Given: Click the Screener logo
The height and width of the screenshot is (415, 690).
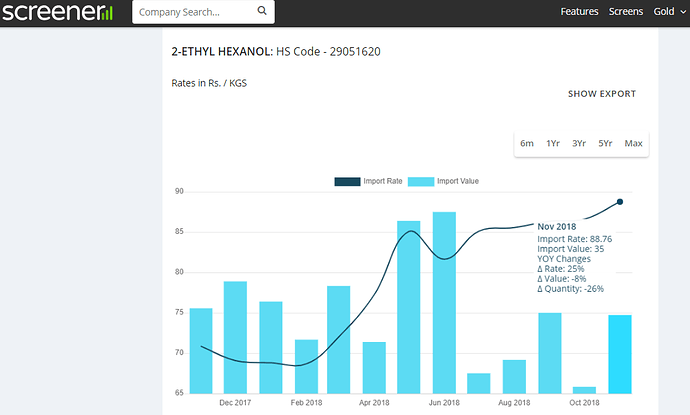Looking at the screenshot, I should [x=57, y=12].
